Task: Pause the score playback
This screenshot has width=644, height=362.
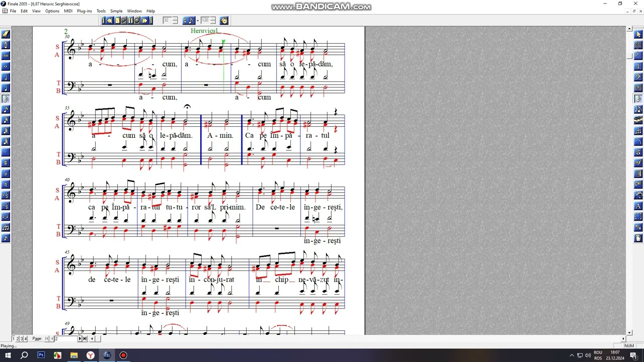Action: (131, 21)
